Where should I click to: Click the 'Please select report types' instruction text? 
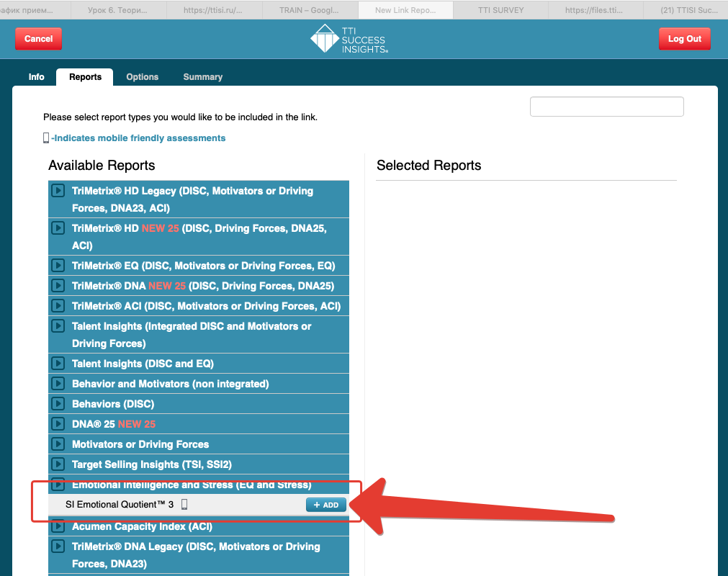[181, 117]
